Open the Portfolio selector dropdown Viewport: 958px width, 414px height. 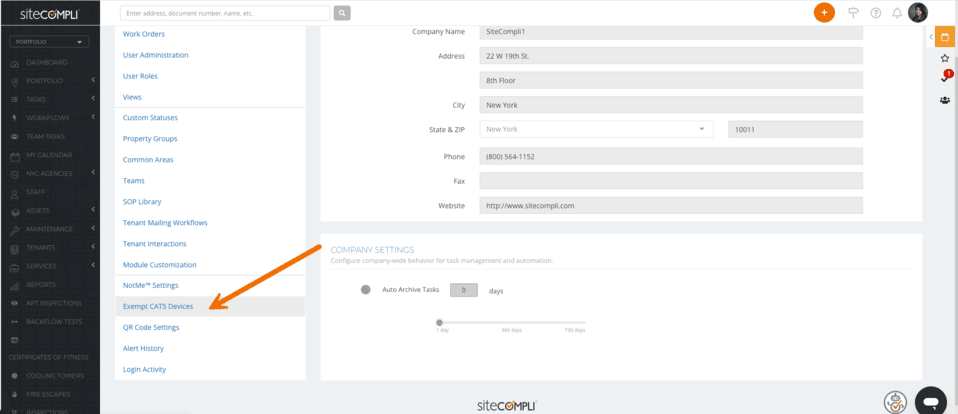click(x=49, y=42)
